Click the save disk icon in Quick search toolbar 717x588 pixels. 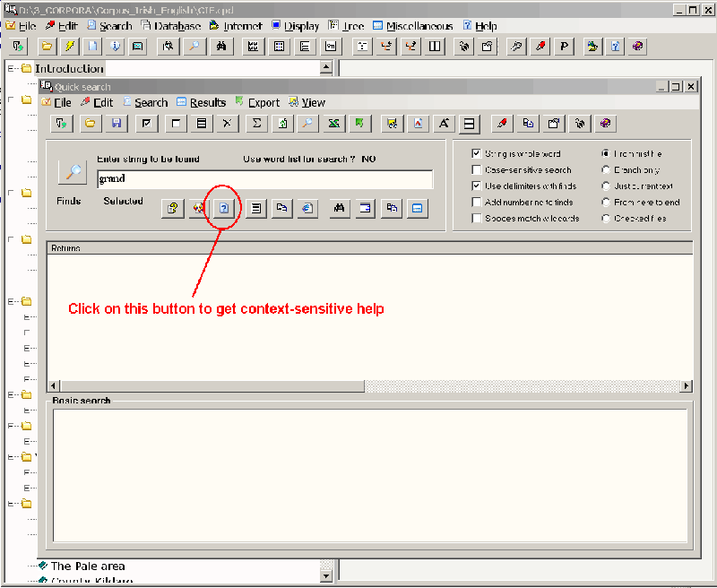[117, 124]
